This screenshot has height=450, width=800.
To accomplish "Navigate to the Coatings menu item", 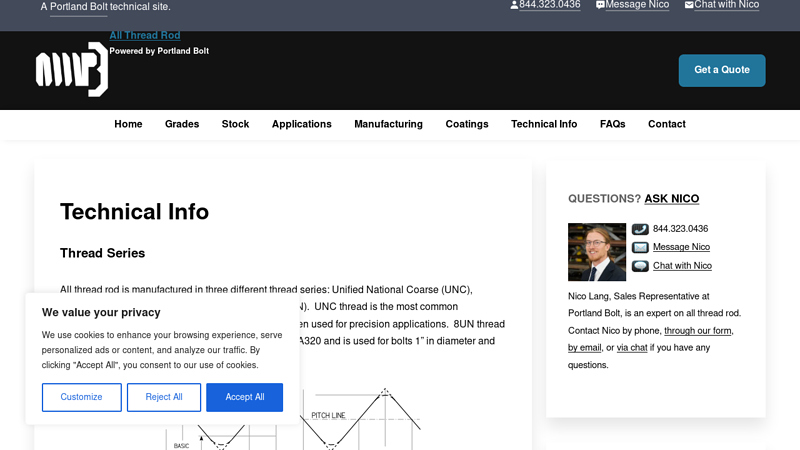I will [467, 124].
